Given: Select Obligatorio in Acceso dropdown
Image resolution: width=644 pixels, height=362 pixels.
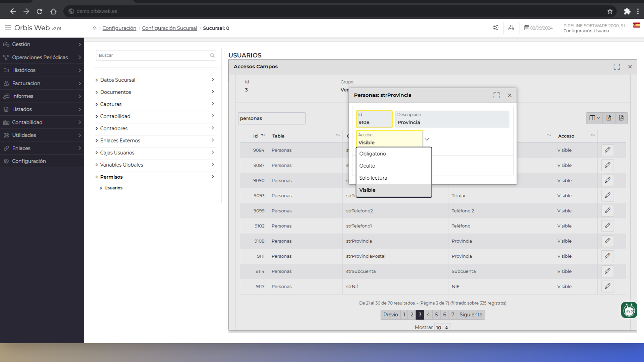Looking at the screenshot, I should (393, 154).
